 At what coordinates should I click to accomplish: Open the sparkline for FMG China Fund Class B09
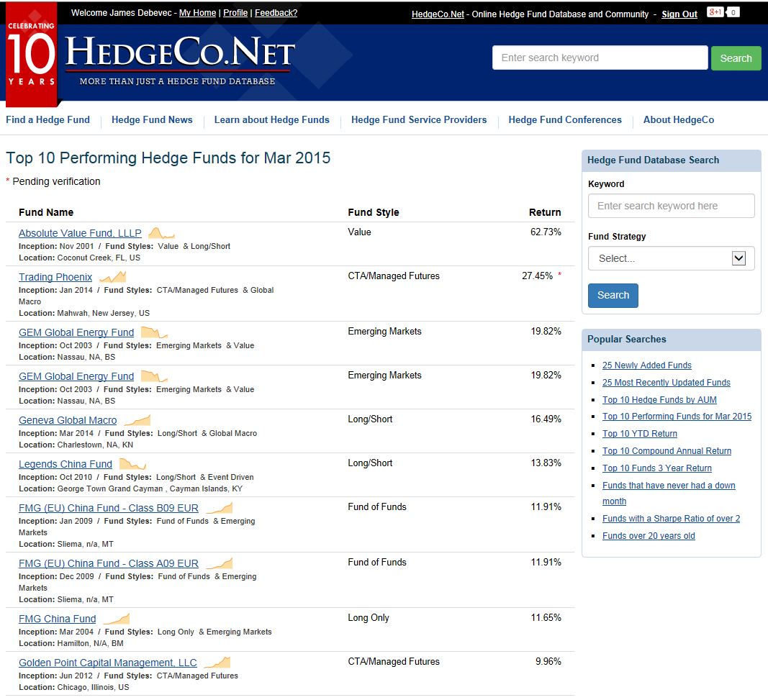tap(219, 508)
